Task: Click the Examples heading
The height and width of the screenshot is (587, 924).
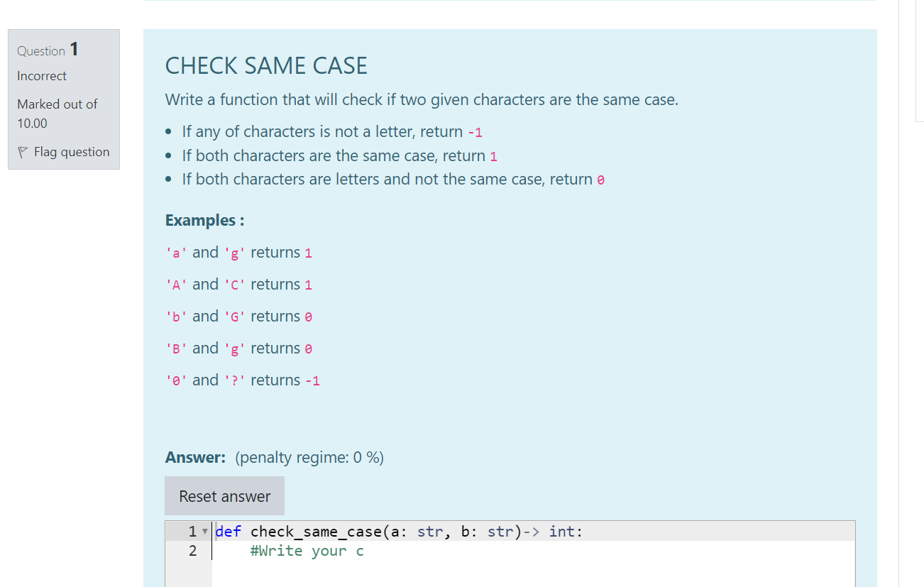Action: pyautogui.click(x=204, y=220)
